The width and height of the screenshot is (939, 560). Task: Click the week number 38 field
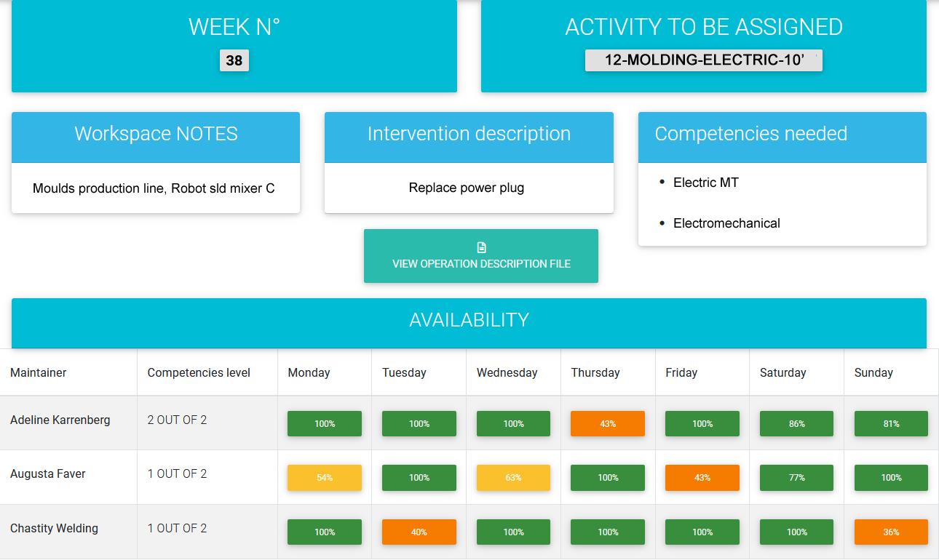234,61
